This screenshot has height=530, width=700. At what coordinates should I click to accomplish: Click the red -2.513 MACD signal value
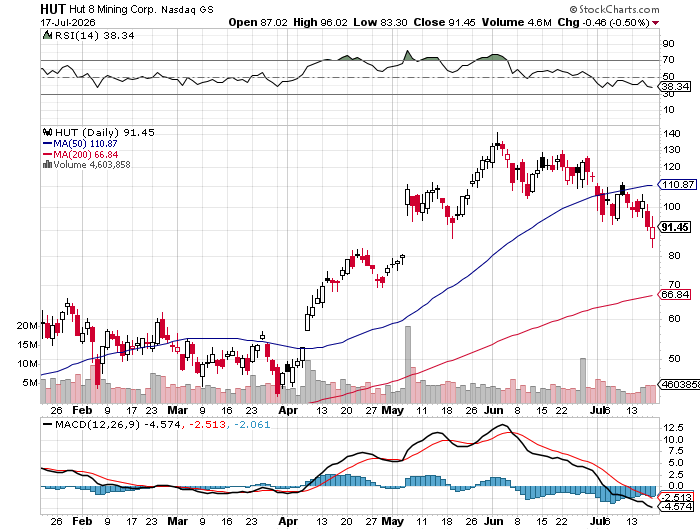point(207,425)
